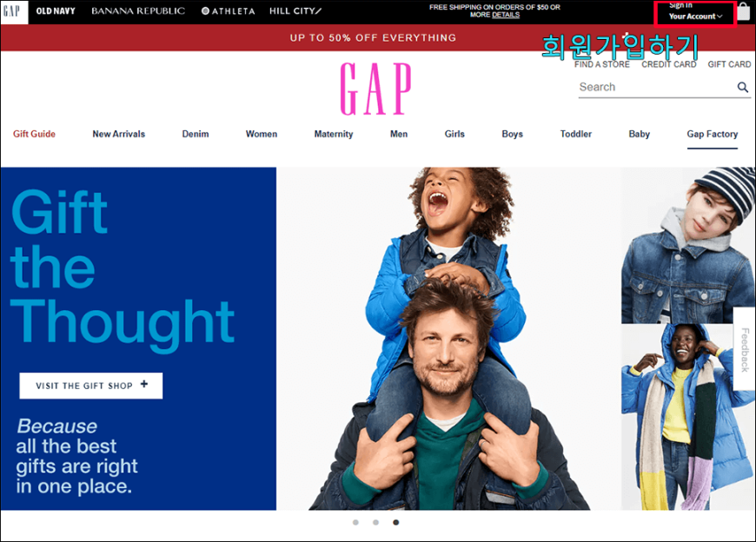Switch to the Hill City brand

point(295,11)
